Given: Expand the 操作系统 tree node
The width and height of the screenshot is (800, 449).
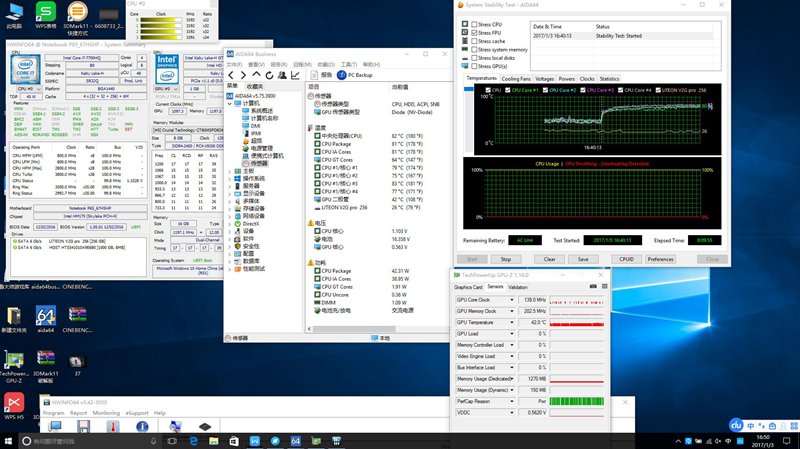Looking at the screenshot, I should [230, 179].
